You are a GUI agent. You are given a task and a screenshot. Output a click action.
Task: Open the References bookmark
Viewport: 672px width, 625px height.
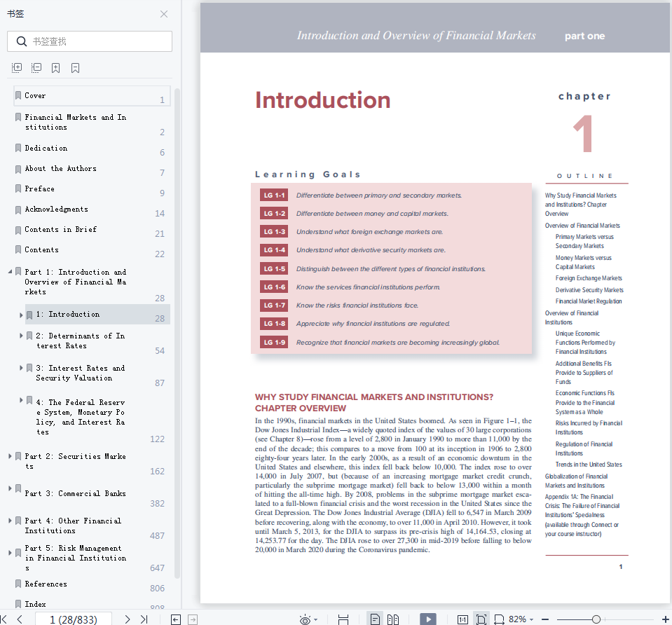tap(46, 584)
